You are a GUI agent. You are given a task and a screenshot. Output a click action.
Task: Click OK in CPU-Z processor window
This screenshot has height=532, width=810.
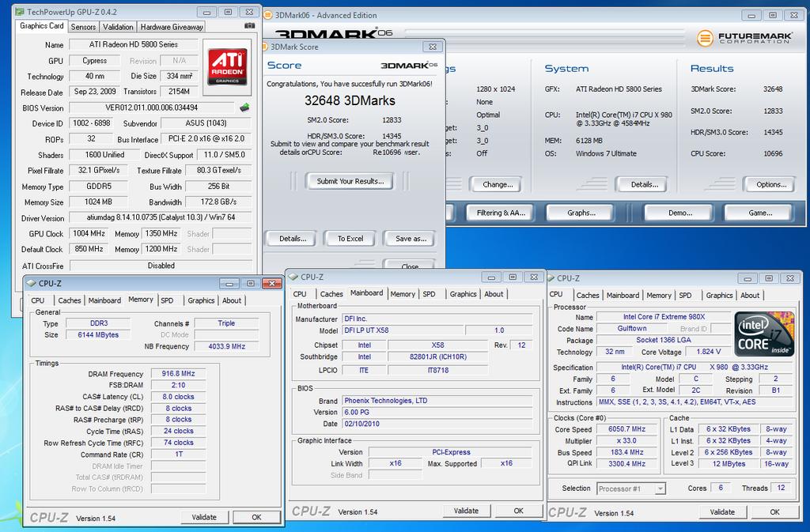[775, 512]
